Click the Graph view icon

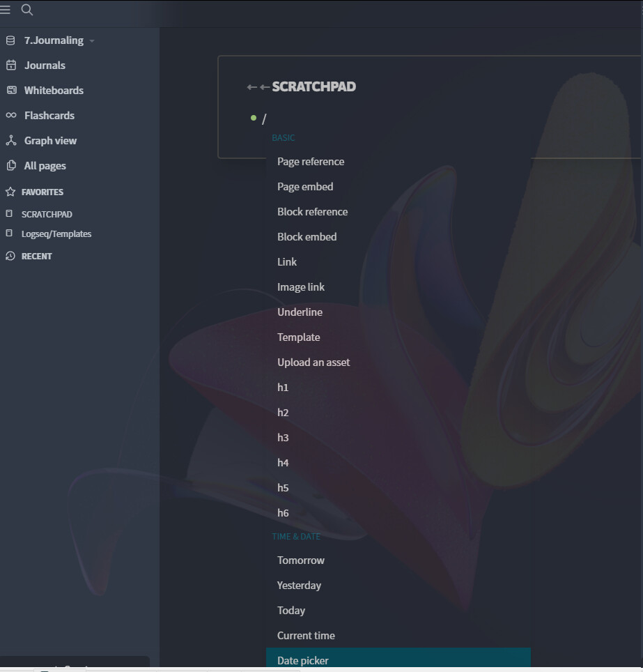tap(11, 140)
